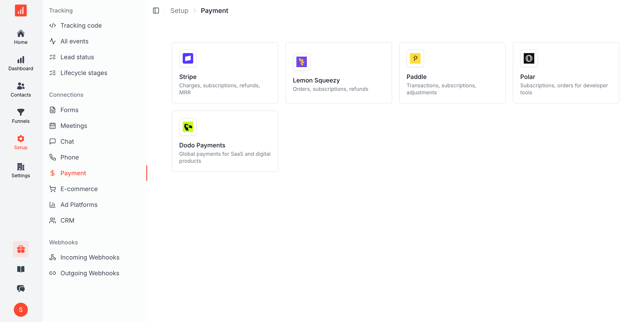The image size is (644, 322).
Task: Open the Paddle integration card
Action: tap(452, 73)
